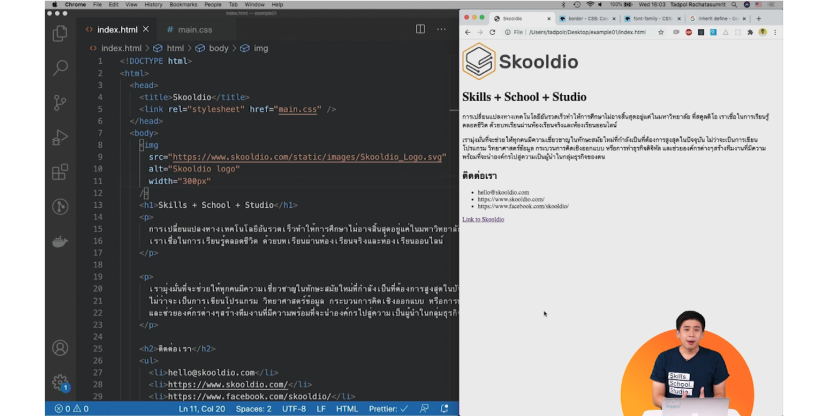Bookmark this page with the star icon
This screenshot has height=416, width=827.
click(x=661, y=32)
